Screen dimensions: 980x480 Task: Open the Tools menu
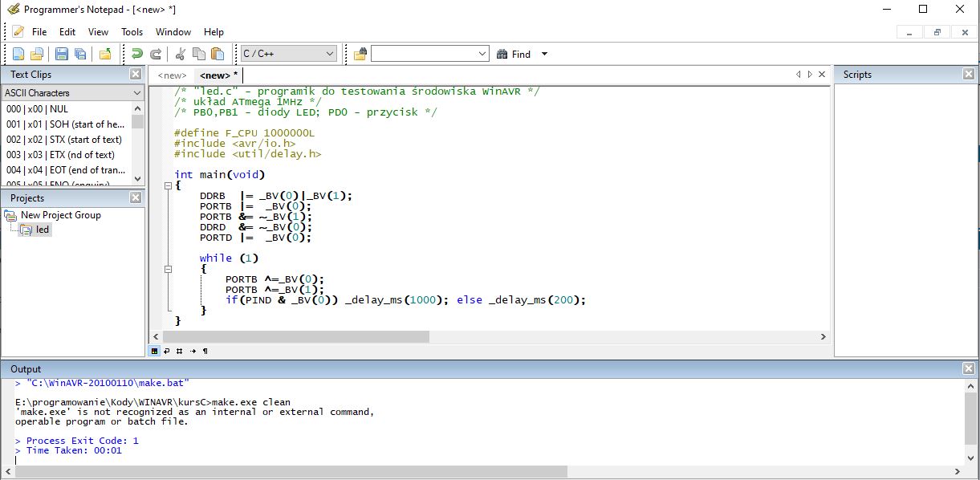pyautogui.click(x=132, y=32)
